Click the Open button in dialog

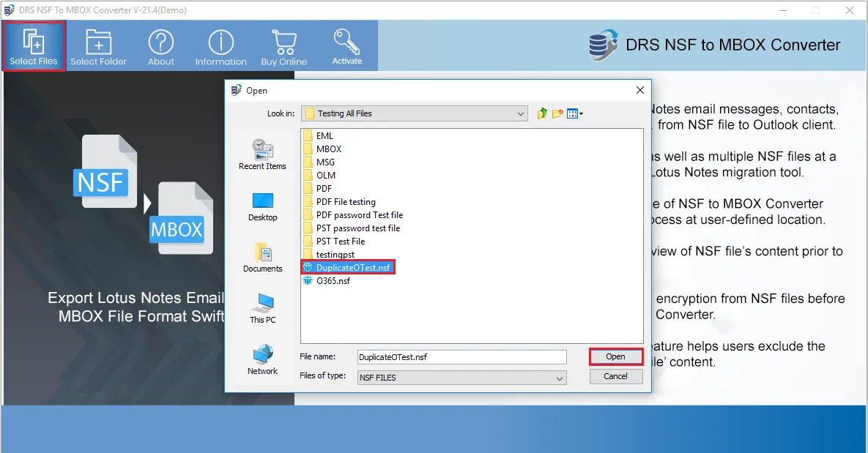(x=615, y=356)
